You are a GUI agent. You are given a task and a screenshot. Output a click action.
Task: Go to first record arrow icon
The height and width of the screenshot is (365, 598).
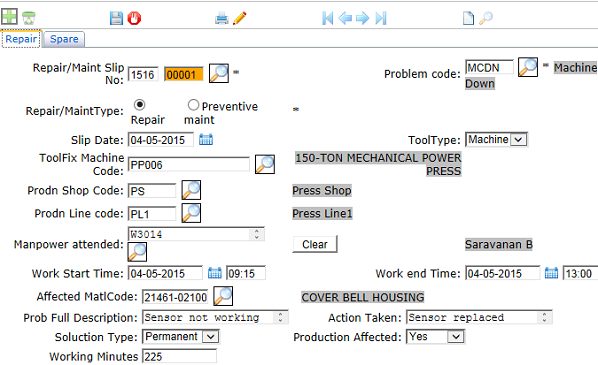[x=327, y=18]
